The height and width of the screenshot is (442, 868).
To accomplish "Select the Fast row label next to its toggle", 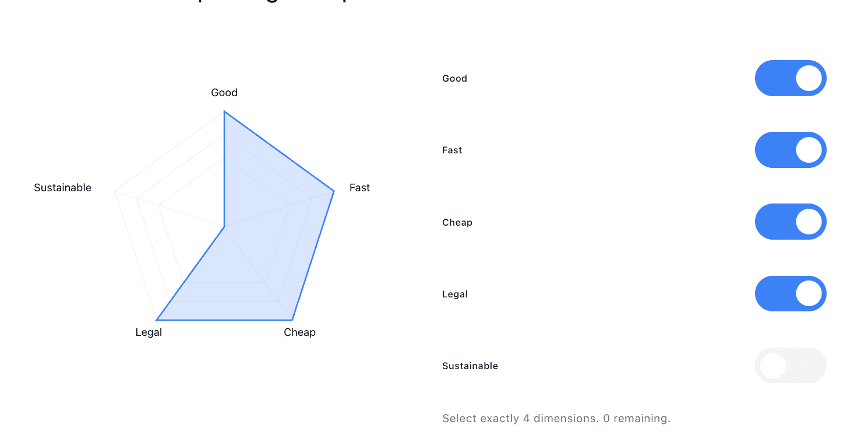I will coord(452,150).
